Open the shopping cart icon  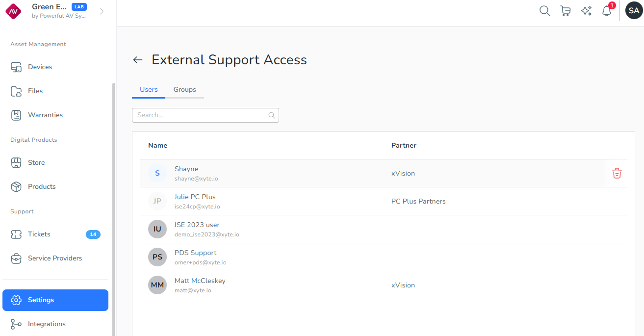(566, 11)
